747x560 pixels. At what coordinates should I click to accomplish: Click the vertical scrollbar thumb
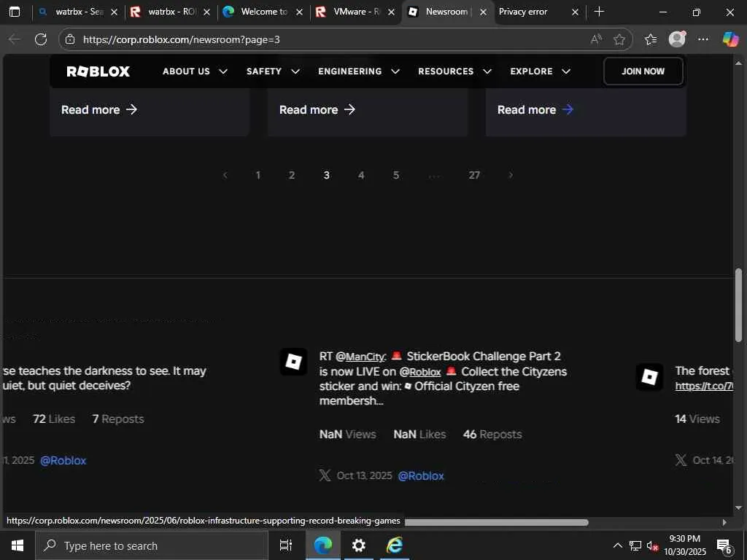click(x=738, y=306)
